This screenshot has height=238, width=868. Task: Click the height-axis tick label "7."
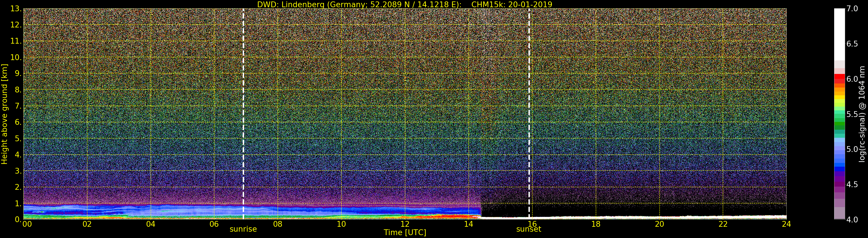pos(18,106)
